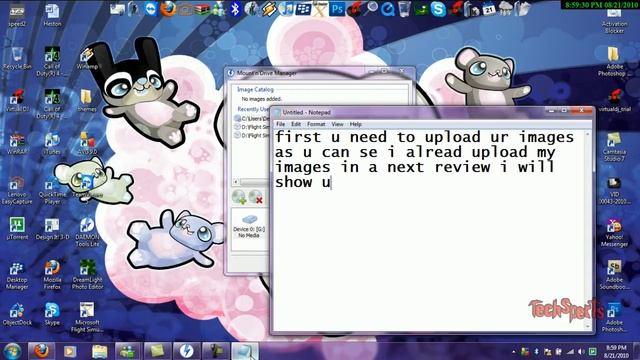Click the TeamViewer icon in top dock
640x360 pixels.
click(151, 9)
